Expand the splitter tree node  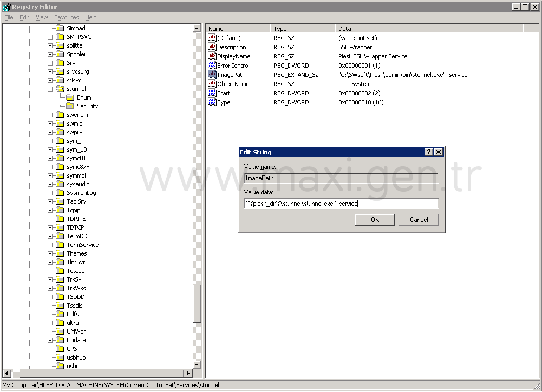(x=50, y=45)
